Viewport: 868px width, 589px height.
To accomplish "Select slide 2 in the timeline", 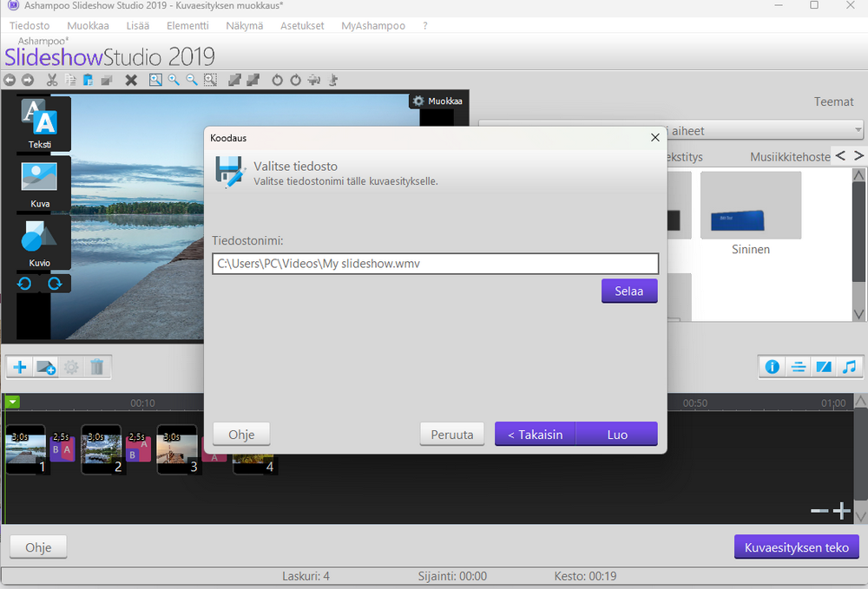I will [102, 449].
